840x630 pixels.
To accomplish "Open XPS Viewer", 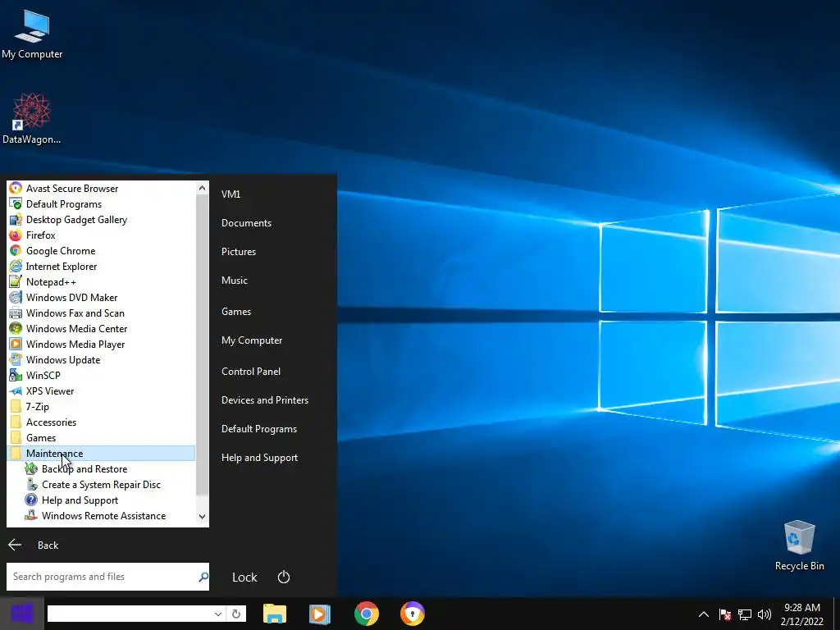I will [101, 391].
